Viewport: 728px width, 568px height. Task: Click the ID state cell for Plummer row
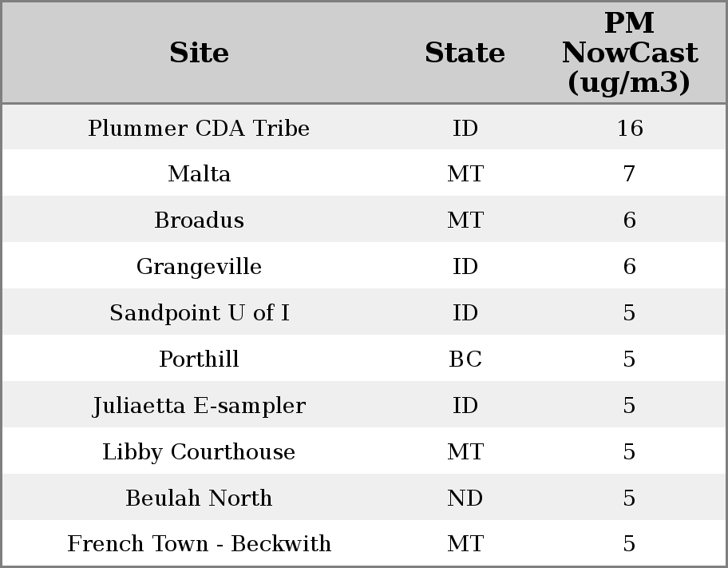coord(465,128)
